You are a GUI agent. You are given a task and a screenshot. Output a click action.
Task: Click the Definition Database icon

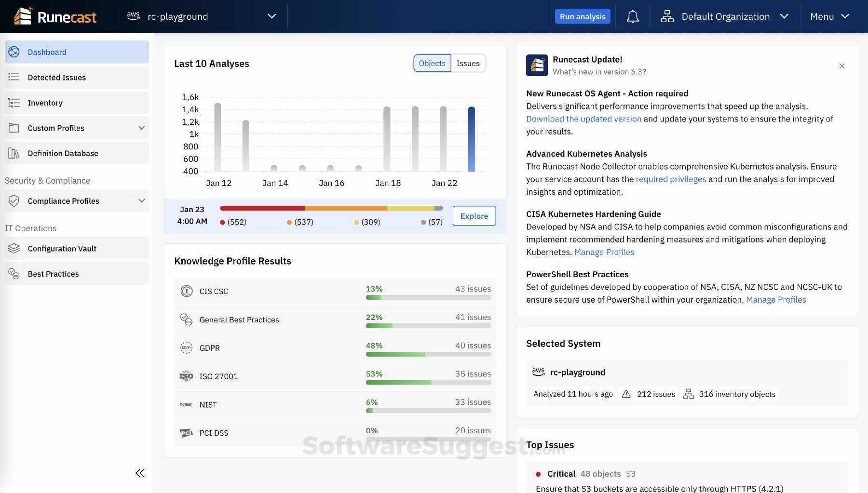click(x=14, y=153)
